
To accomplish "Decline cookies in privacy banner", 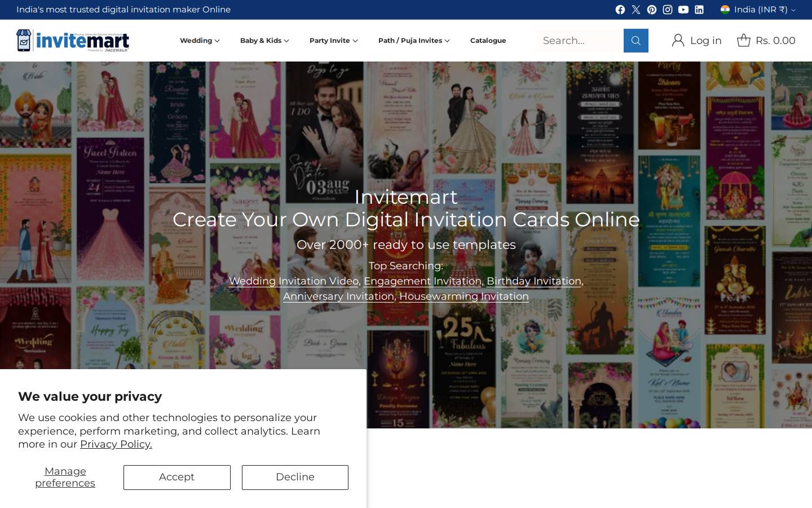I will (295, 478).
